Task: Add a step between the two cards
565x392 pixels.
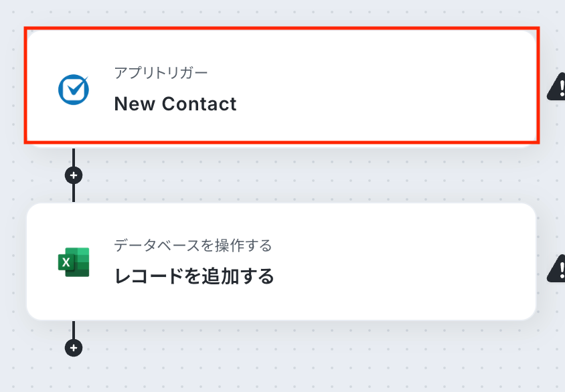Action: (73, 175)
